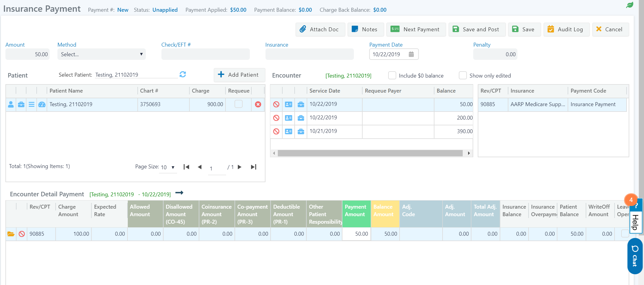
Task: Open the Chat side tab
Action: [635, 256]
